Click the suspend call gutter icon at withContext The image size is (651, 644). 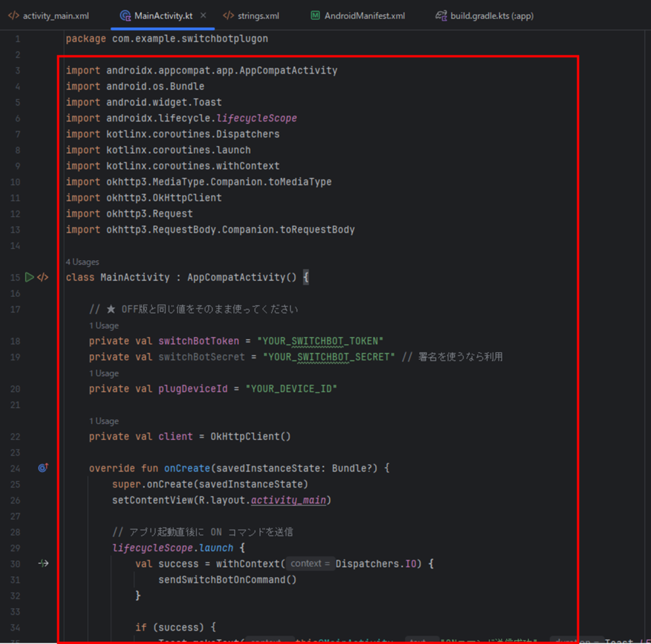(43, 563)
